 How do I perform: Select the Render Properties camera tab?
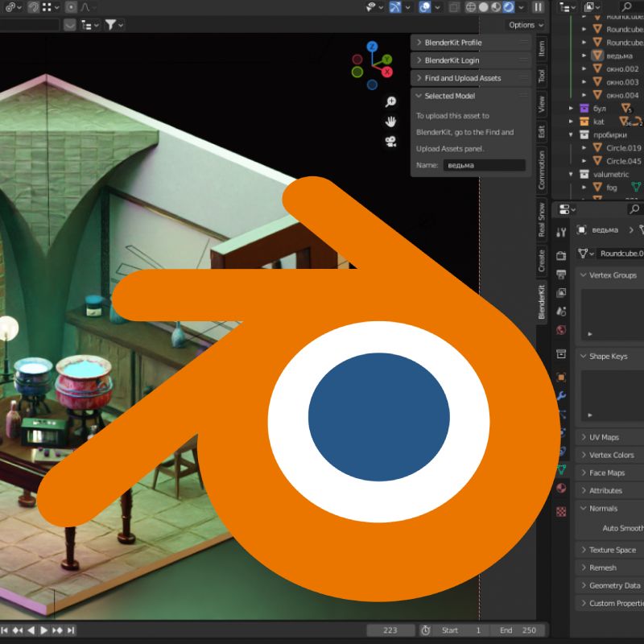coord(559,256)
